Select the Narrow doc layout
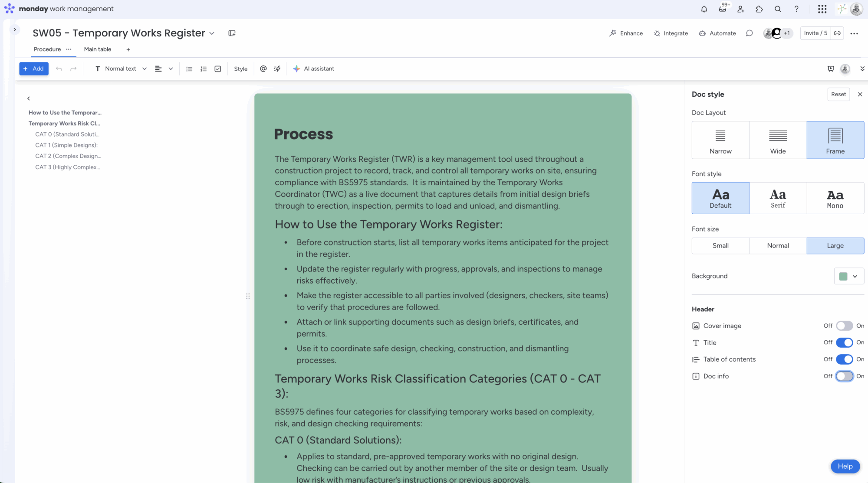Screen dimensions: 868x483 click(720, 140)
